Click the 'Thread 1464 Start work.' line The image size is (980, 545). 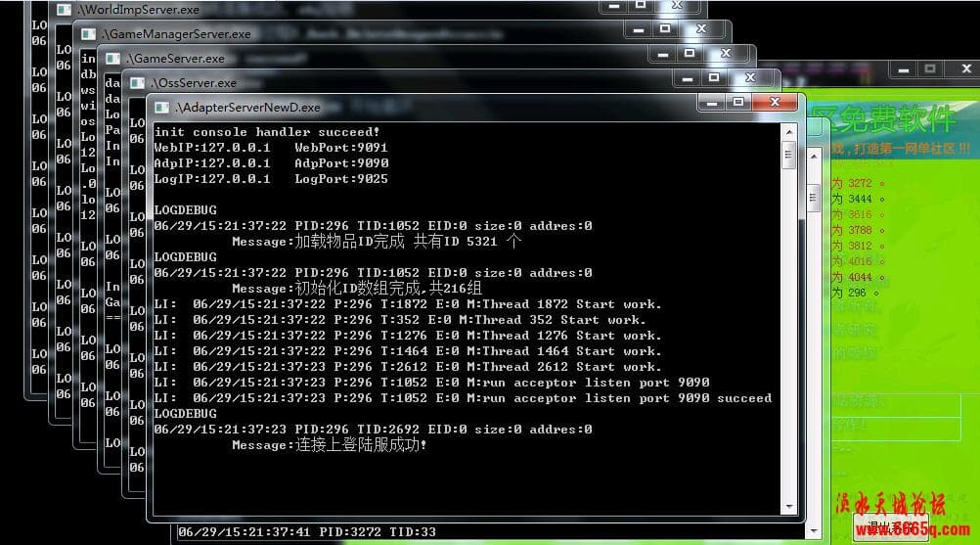click(x=408, y=351)
